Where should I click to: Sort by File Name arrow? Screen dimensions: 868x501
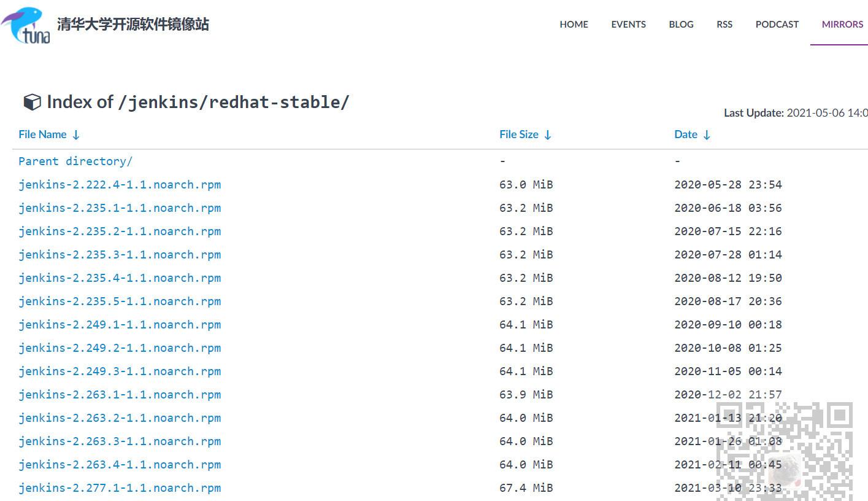pos(76,134)
